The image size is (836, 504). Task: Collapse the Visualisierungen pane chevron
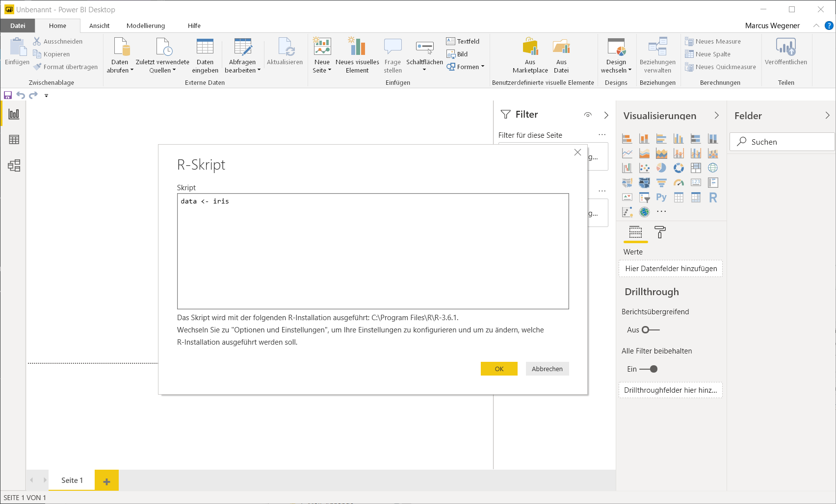coord(716,116)
